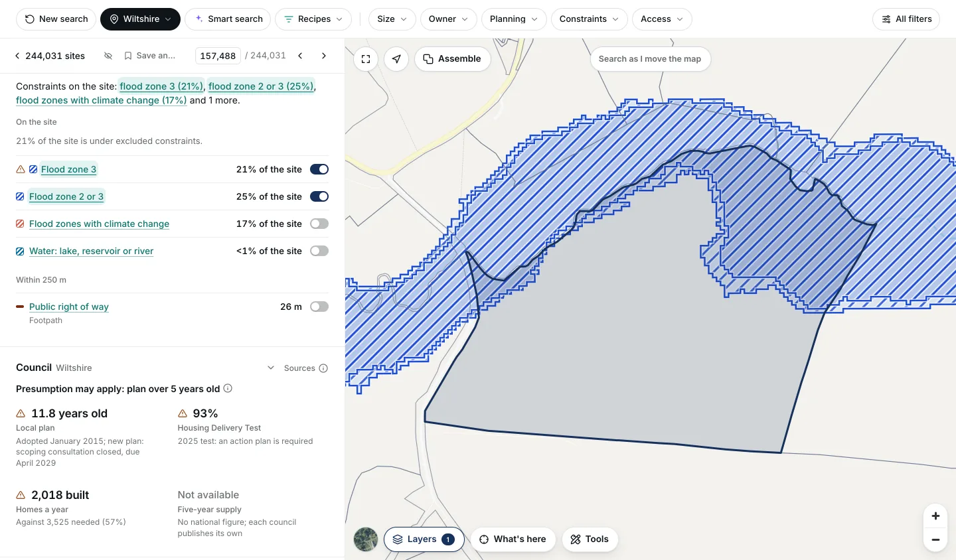Open the Flood zone 2 or 3 list link
Viewport: 956px width, 560px height.
[66, 196]
